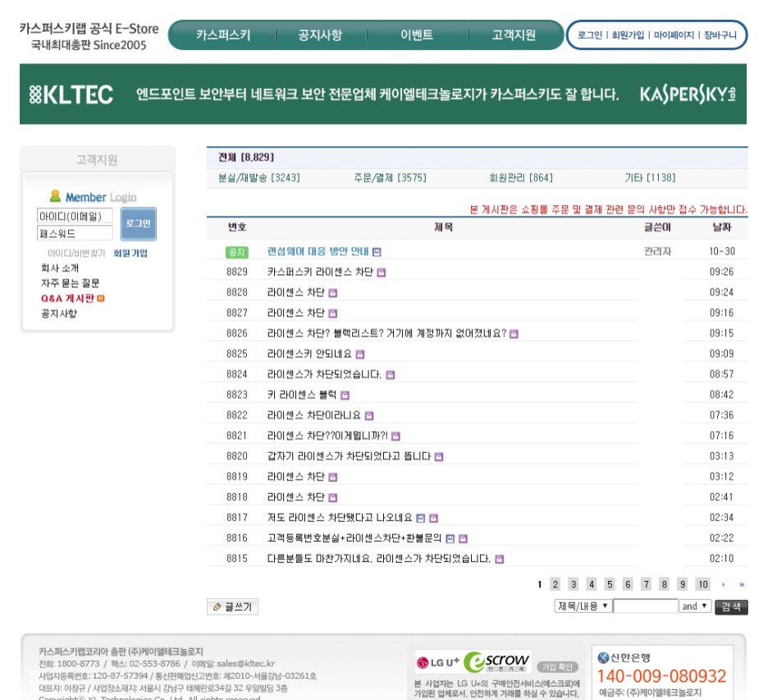Open 장바구니 cart link

720,34
